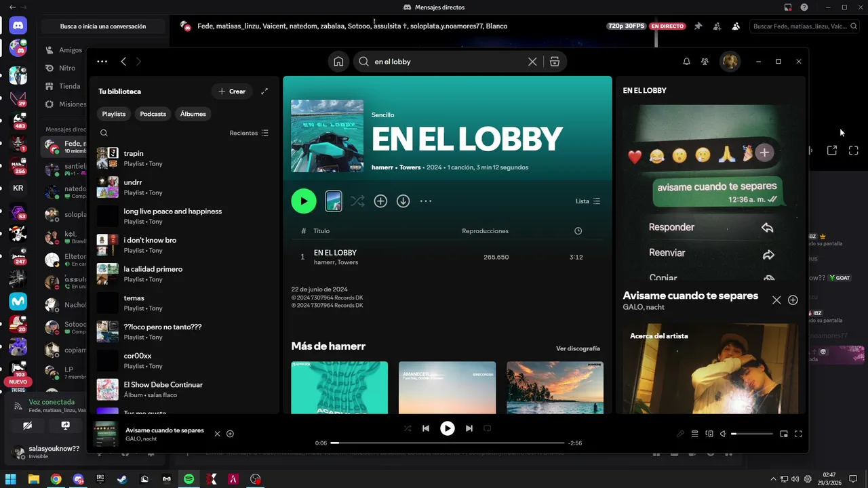This screenshot has height=488, width=868.
Task: Open the play queue
Action: (x=695, y=434)
